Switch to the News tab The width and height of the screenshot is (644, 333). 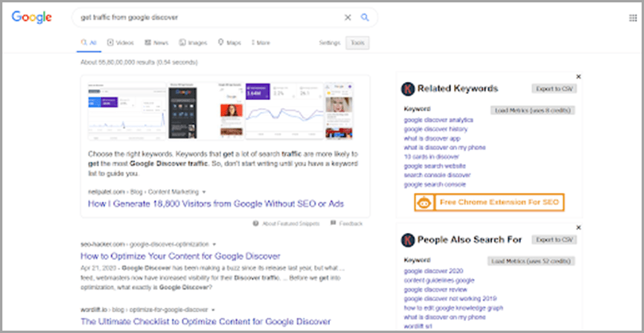(x=156, y=43)
